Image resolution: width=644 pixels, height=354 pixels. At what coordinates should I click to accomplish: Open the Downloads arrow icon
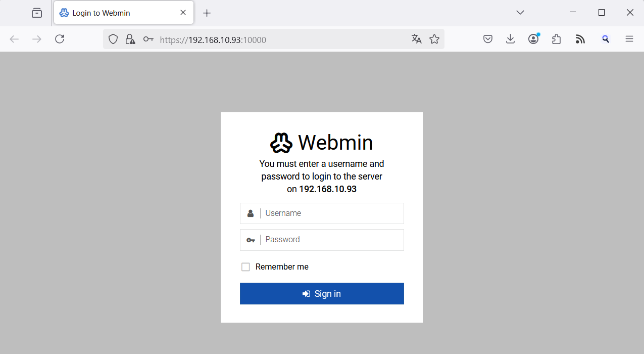(511, 39)
